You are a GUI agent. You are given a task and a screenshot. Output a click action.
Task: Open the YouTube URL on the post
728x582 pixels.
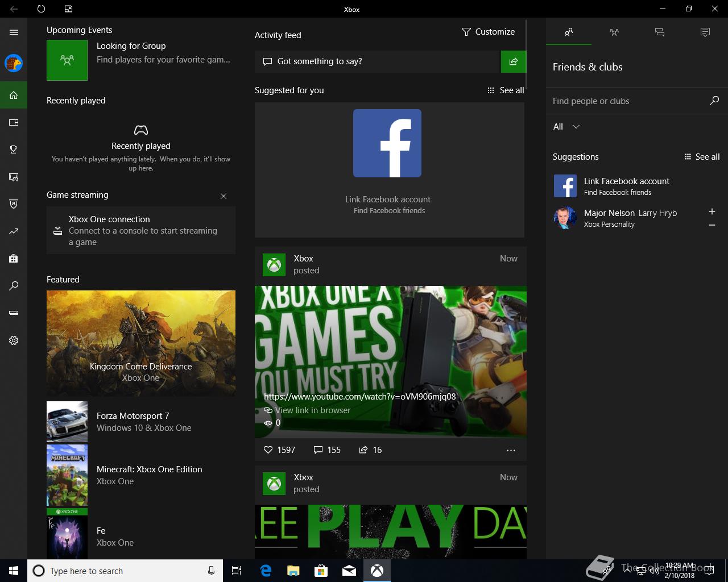click(x=360, y=397)
